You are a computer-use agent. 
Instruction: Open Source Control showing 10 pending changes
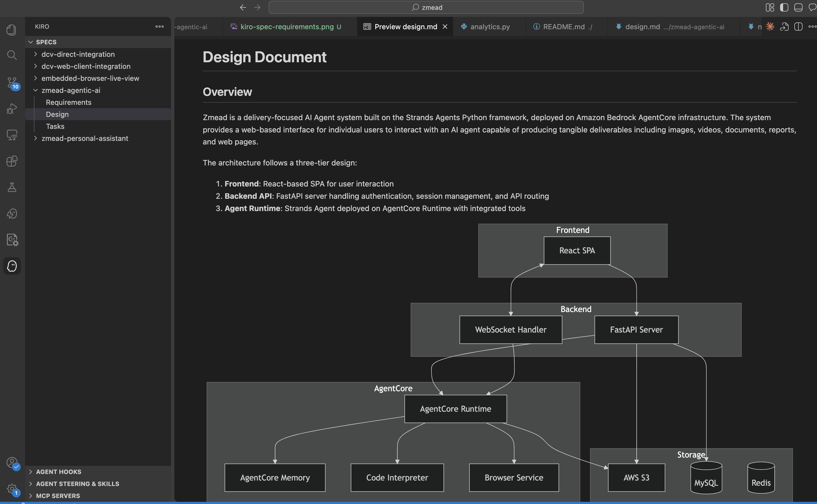click(x=12, y=83)
